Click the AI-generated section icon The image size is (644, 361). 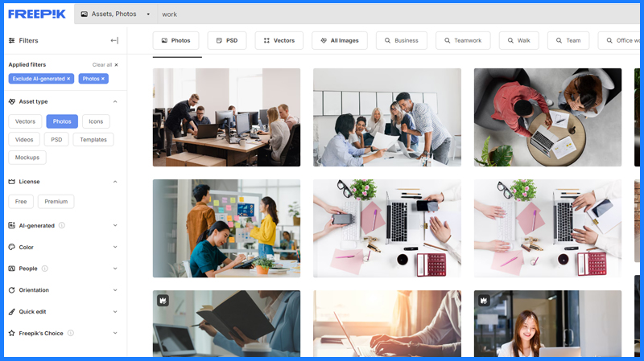coord(11,225)
